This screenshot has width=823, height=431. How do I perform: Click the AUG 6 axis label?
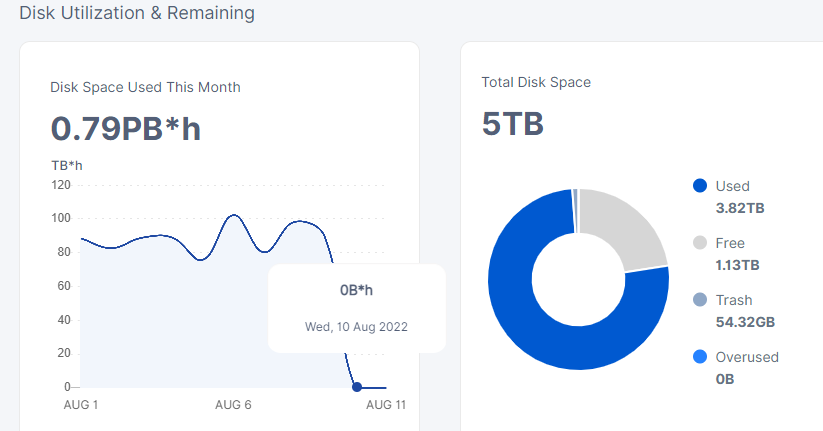coord(232,405)
